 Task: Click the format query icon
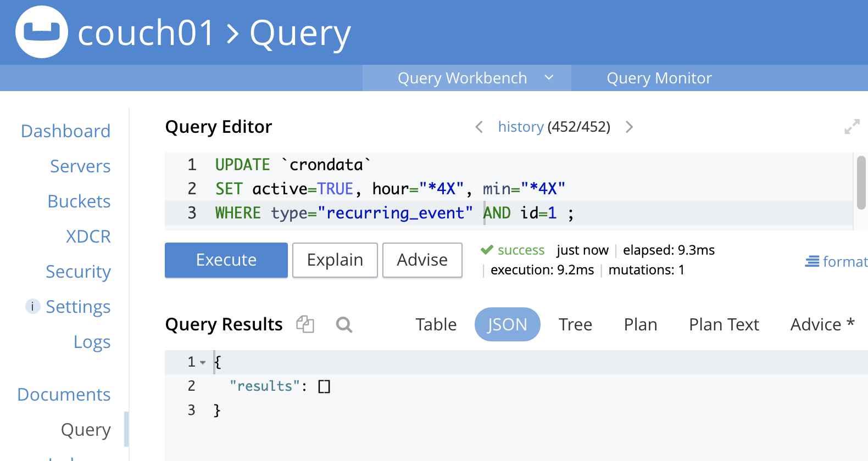(x=812, y=262)
